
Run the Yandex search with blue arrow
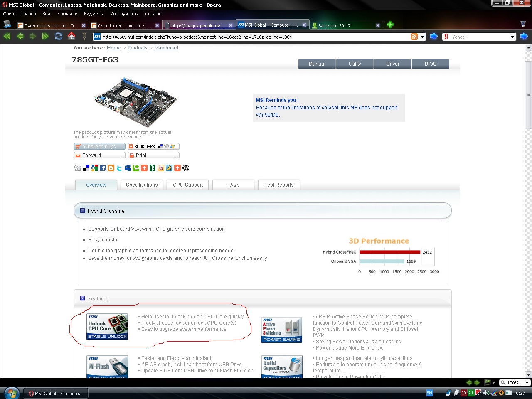coord(524,37)
